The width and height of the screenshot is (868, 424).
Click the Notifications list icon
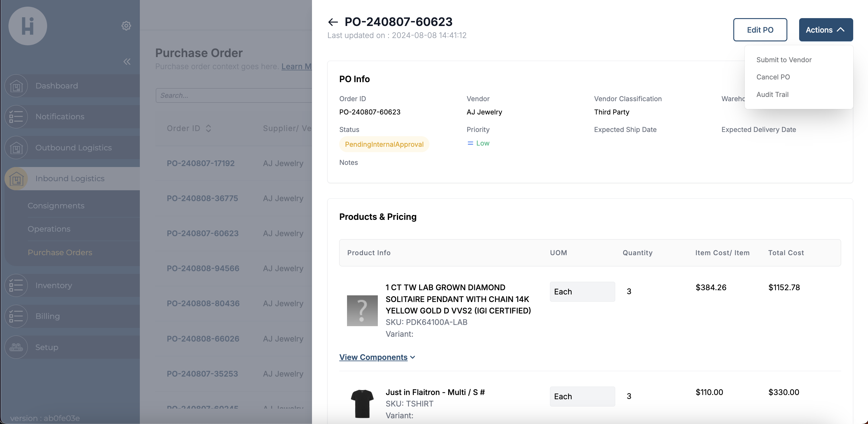pyautogui.click(x=16, y=117)
